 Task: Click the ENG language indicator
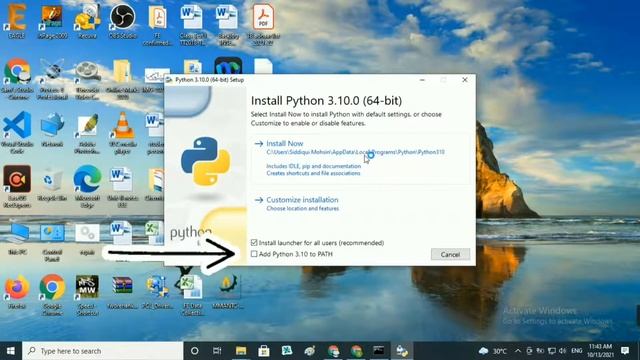[577, 351]
